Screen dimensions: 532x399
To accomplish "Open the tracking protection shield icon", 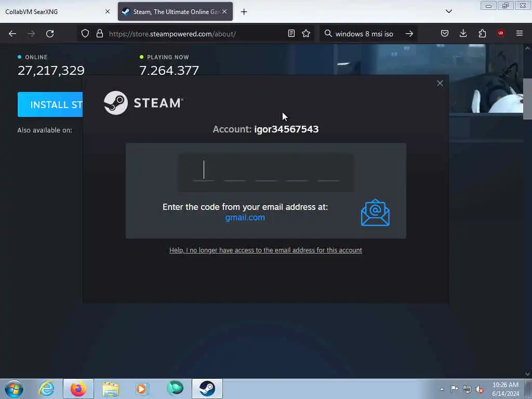I will (x=85, y=33).
